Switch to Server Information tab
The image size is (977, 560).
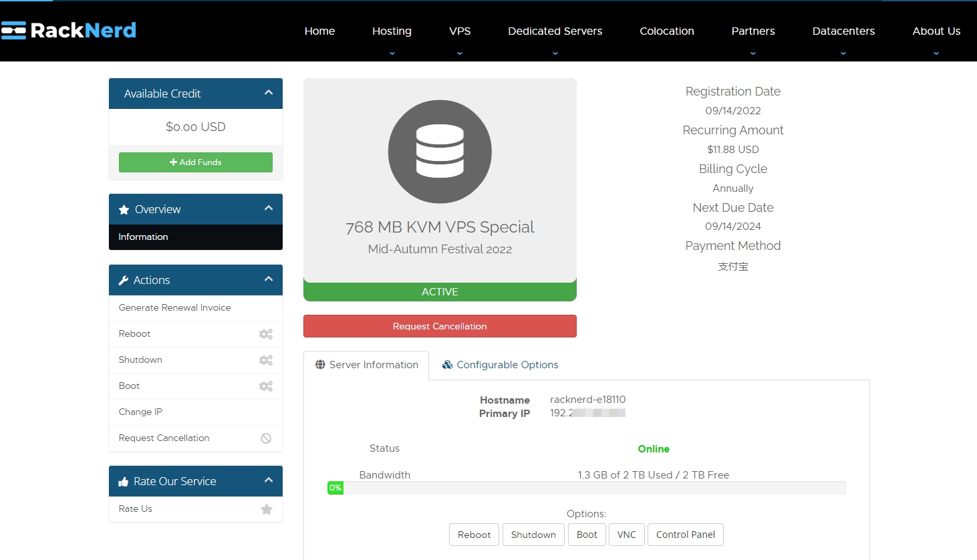[x=366, y=365]
